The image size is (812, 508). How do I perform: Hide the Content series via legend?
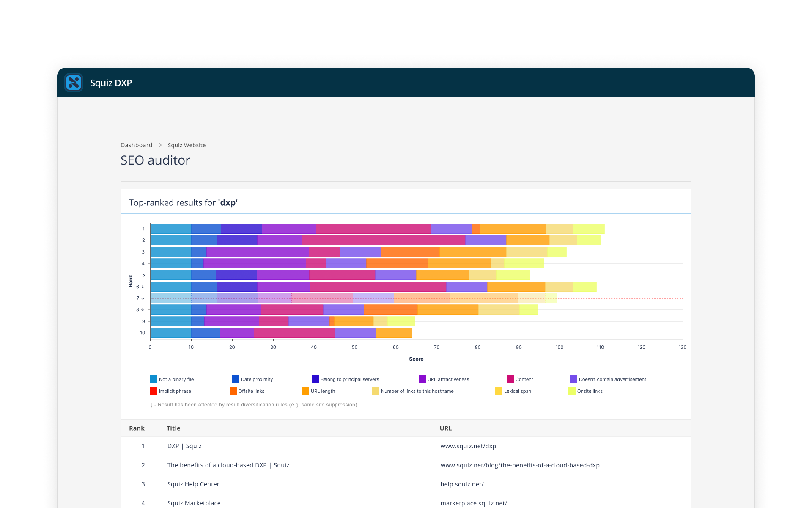point(520,379)
